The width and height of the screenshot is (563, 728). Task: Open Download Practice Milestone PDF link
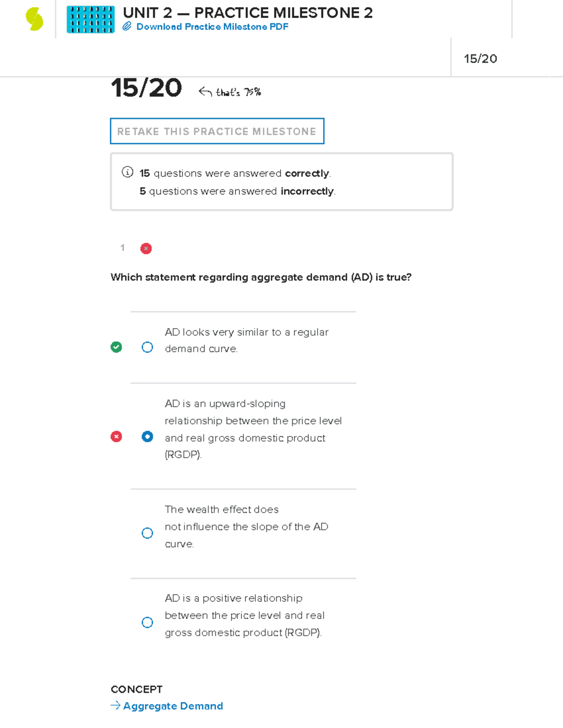pos(212,27)
